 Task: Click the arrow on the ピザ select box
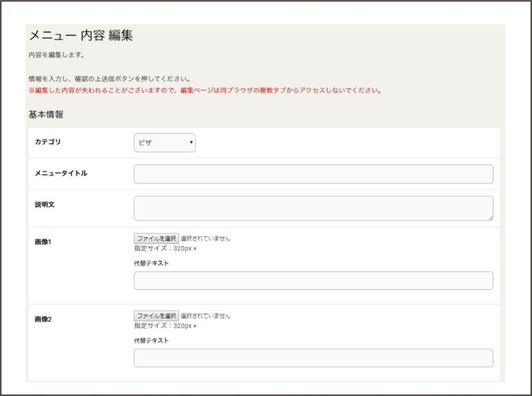pyautogui.click(x=192, y=142)
